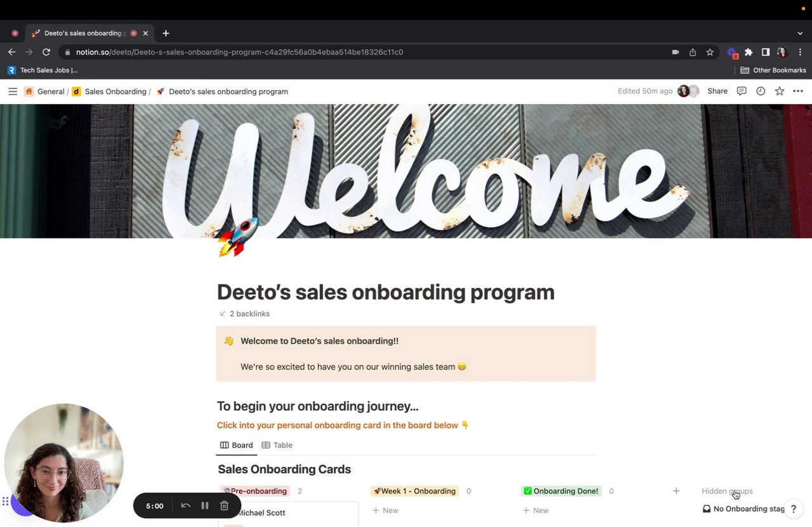Open the Other Bookmarks folder
The height and width of the screenshot is (527, 812).
pos(773,70)
